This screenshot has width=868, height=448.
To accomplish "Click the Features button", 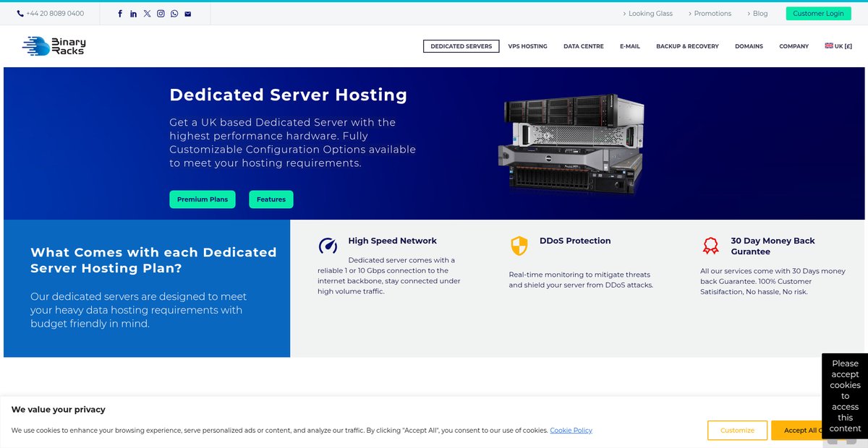I will [271, 199].
